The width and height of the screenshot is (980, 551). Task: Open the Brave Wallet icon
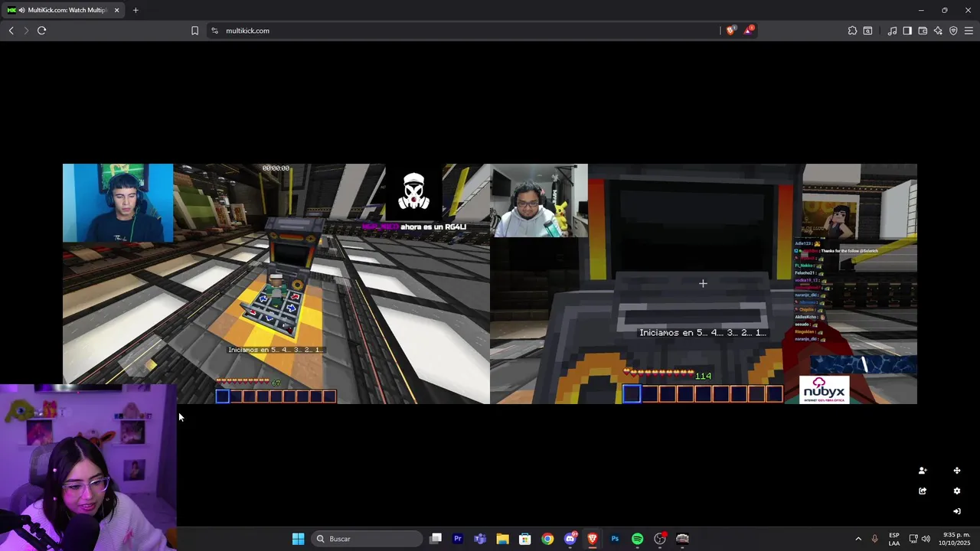pyautogui.click(x=923, y=31)
